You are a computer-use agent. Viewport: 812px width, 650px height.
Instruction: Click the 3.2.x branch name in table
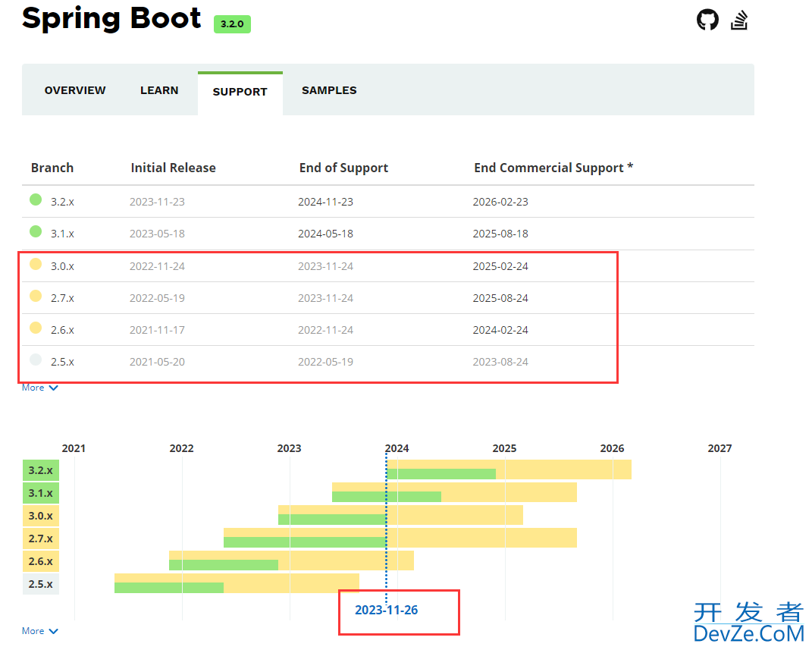[62, 202]
